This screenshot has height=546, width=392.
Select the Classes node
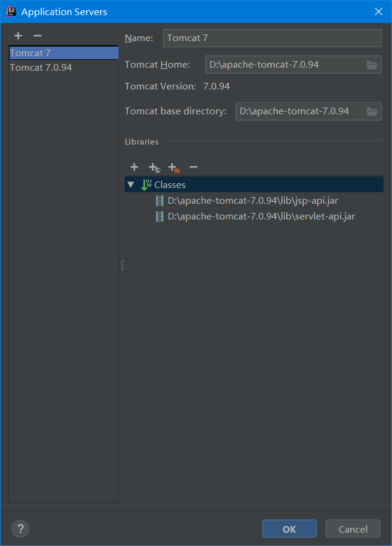tap(254, 184)
